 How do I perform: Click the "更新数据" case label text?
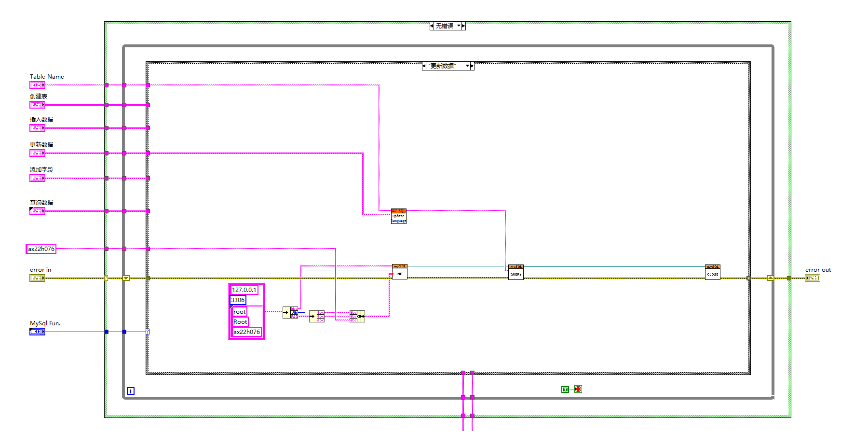pyautogui.click(x=442, y=66)
